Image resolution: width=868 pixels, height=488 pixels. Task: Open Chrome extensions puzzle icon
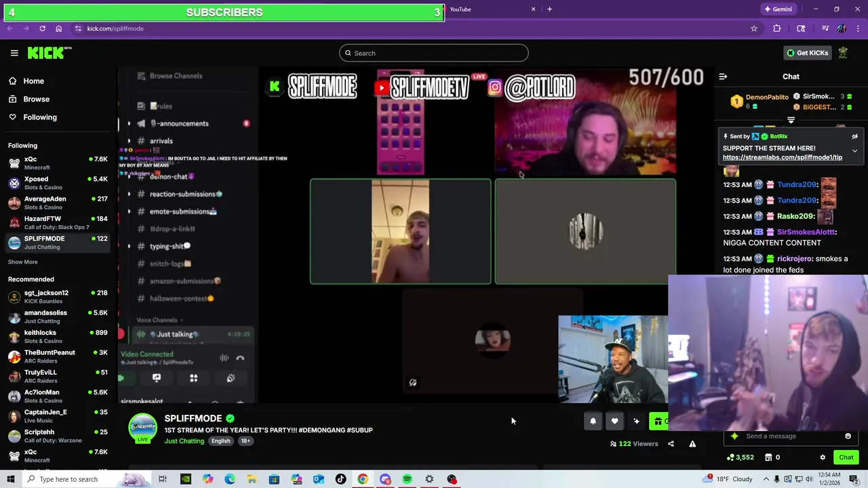click(x=777, y=28)
